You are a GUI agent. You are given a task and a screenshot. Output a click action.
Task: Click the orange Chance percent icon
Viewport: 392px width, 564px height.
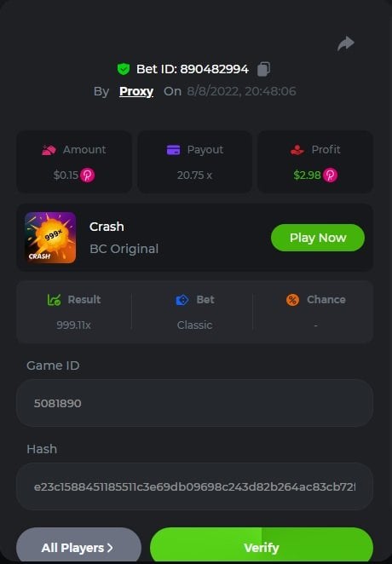(292, 300)
